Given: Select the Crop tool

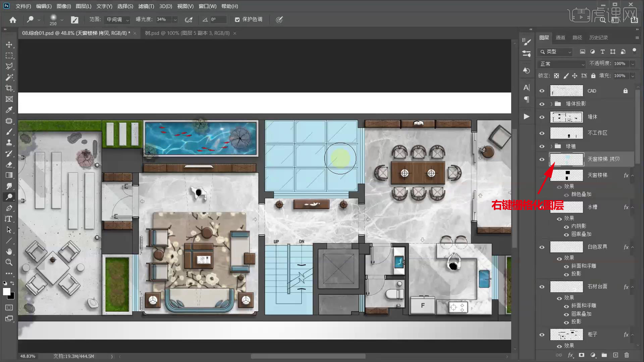Looking at the screenshot, I should [9, 88].
